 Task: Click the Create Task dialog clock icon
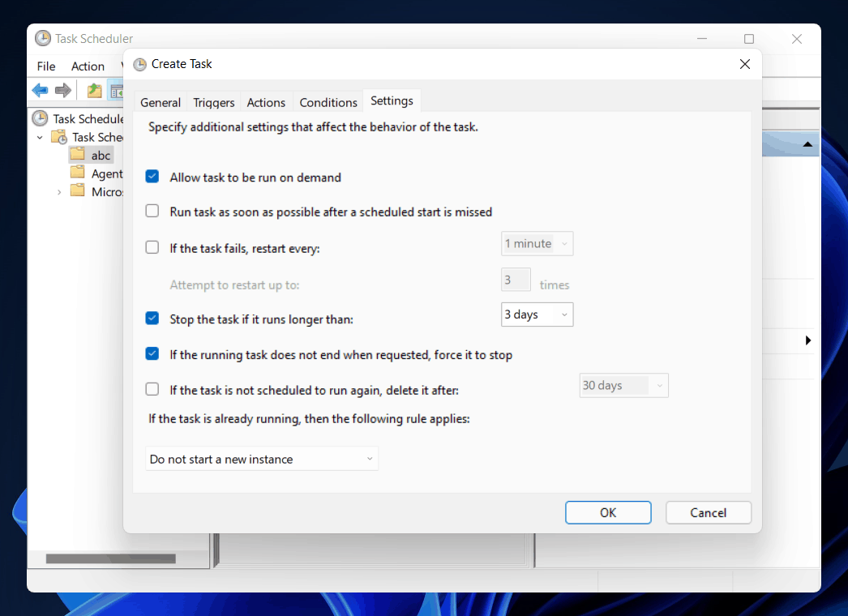pyautogui.click(x=140, y=64)
